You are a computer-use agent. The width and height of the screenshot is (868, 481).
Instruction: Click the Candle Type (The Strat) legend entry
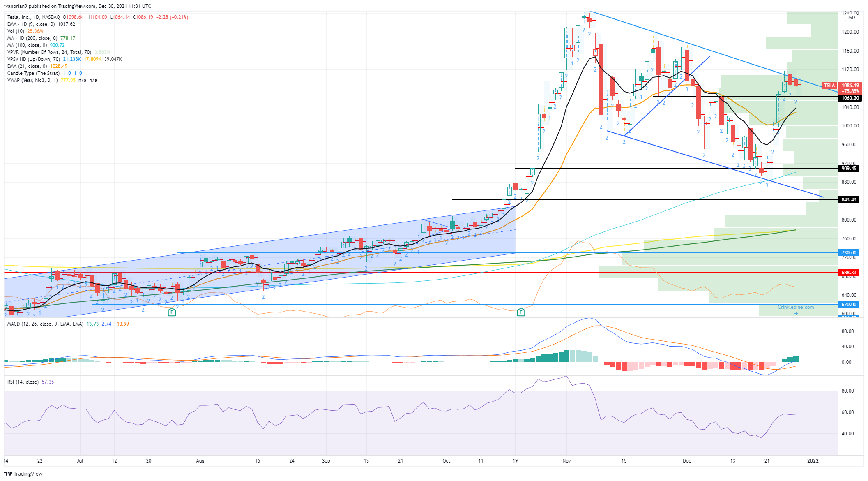[44, 73]
